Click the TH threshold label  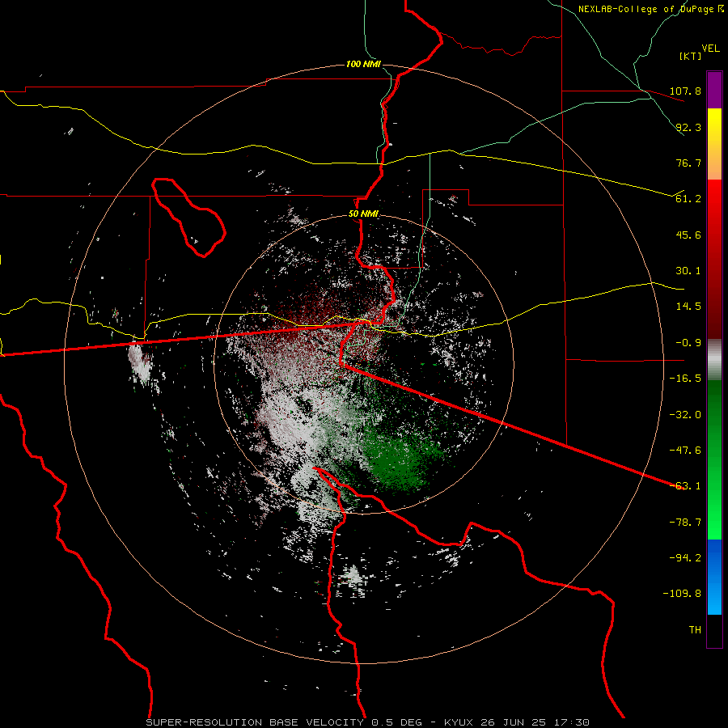point(695,630)
